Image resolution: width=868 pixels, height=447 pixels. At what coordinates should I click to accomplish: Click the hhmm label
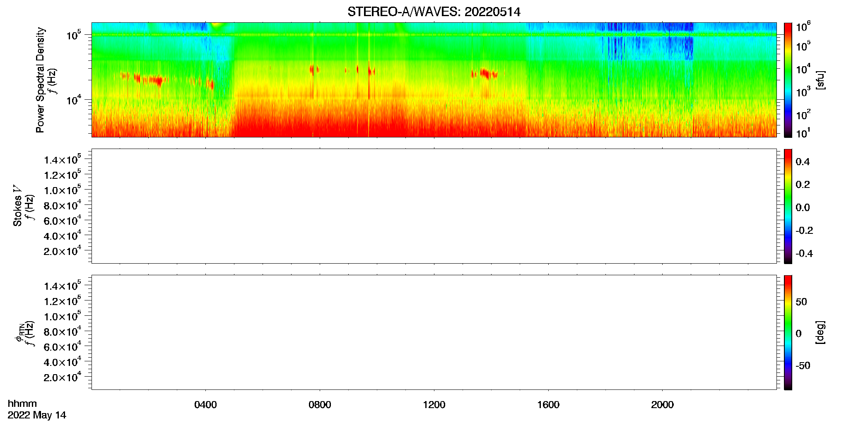[22, 404]
